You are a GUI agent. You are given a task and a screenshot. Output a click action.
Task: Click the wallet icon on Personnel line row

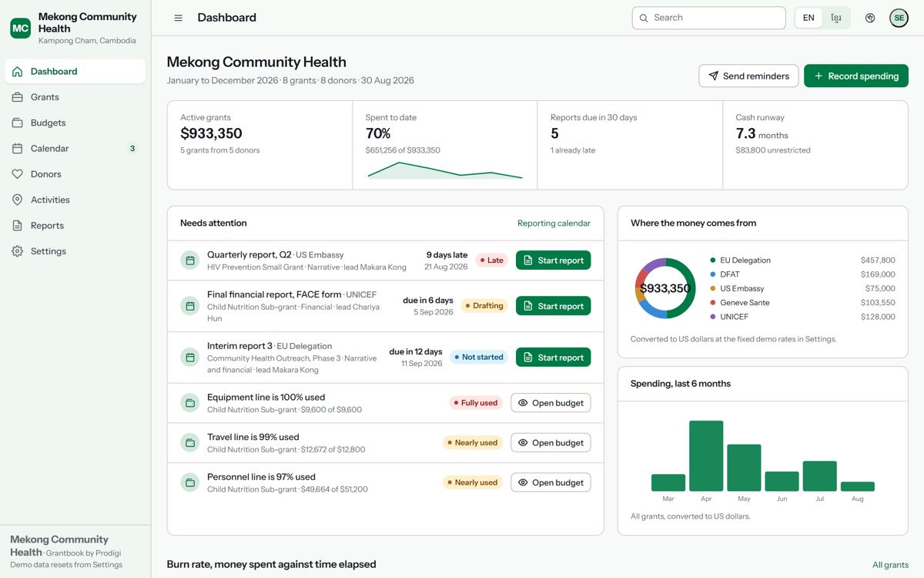[190, 482]
